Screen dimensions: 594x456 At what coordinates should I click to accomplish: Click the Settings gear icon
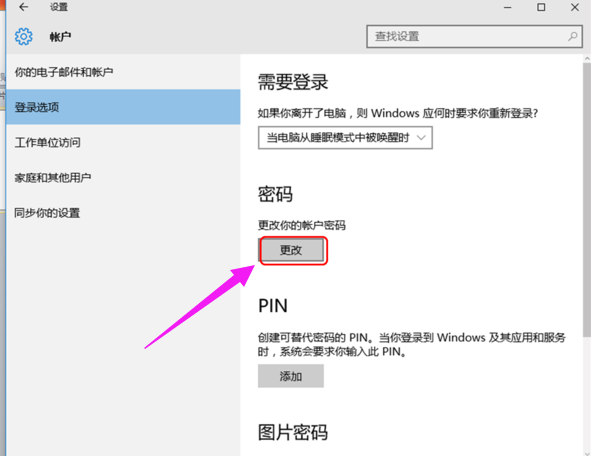pyautogui.click(x=23, y=37)
